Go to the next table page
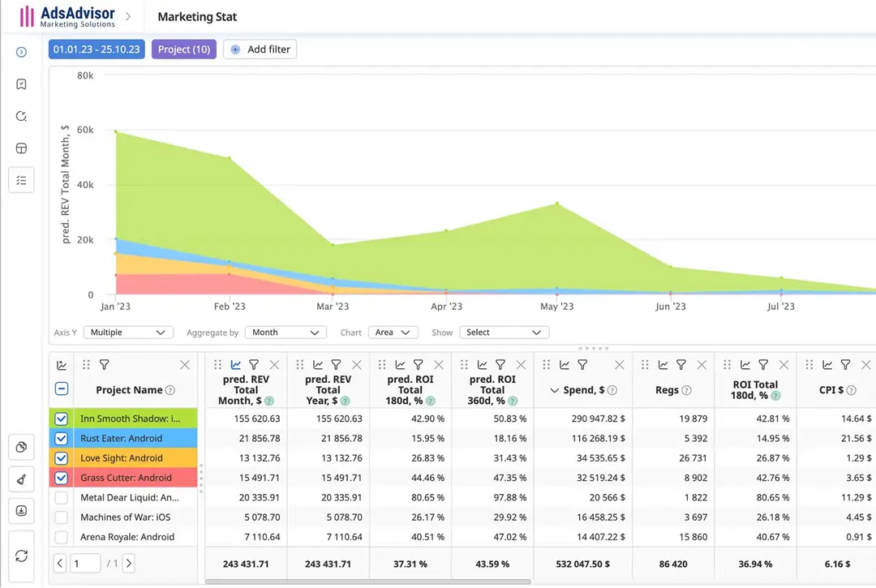The image size is (876, 588). coord(128,564)
